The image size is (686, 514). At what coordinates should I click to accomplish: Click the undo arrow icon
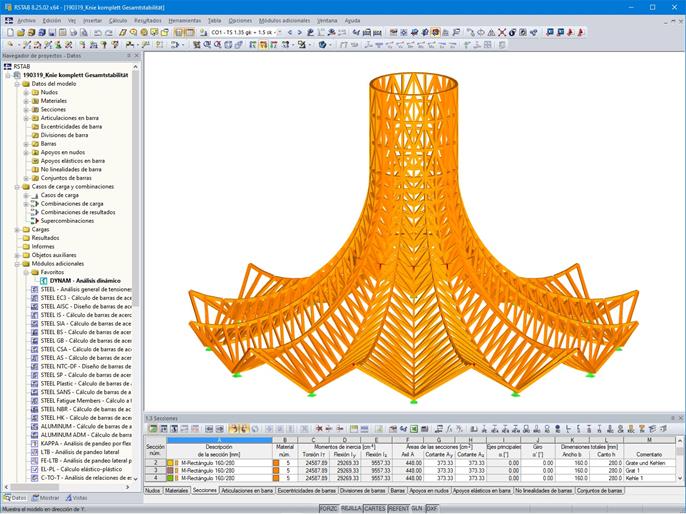click(98, 32)
